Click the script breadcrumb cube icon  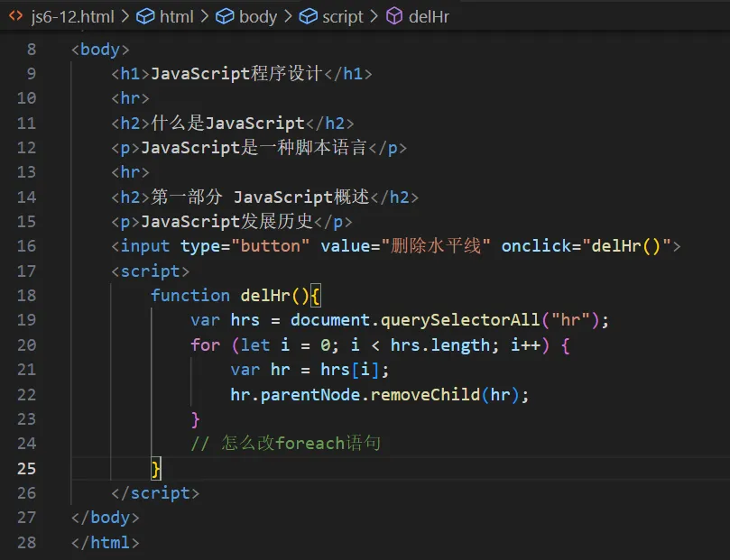[x=309, y=17]
